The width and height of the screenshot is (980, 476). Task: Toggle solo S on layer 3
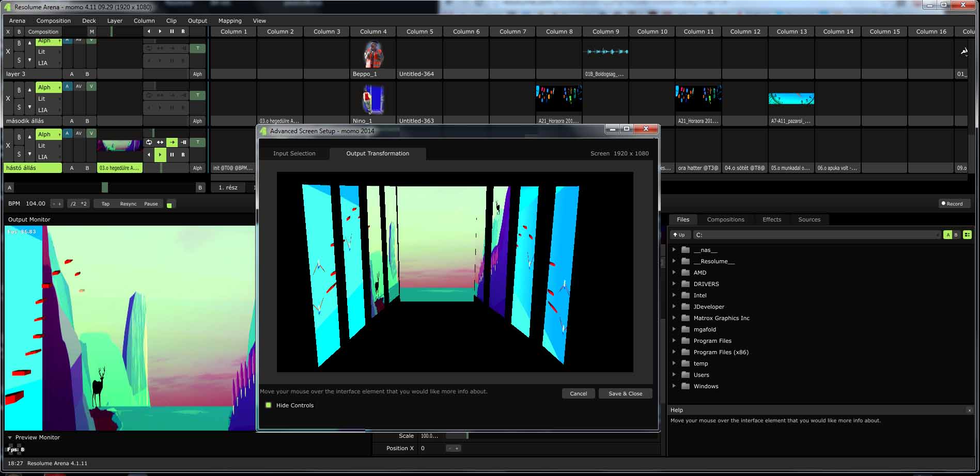[19, 60]
